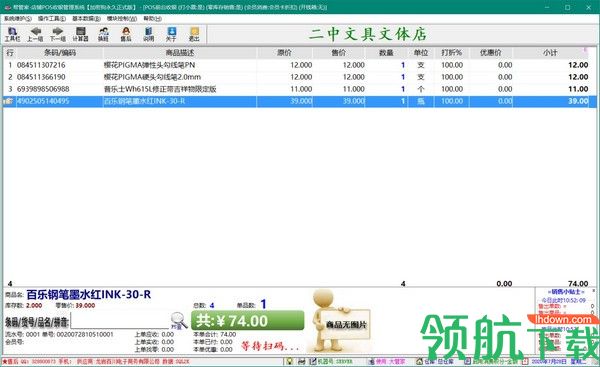Viewport: 600px width, 367px height.
Task: Click subtotal 39.00 in highlighted row
Action: tap(578, 101)
